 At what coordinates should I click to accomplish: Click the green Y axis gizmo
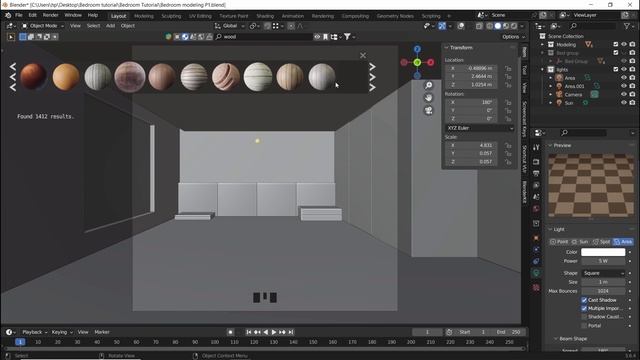click(417, 62)
